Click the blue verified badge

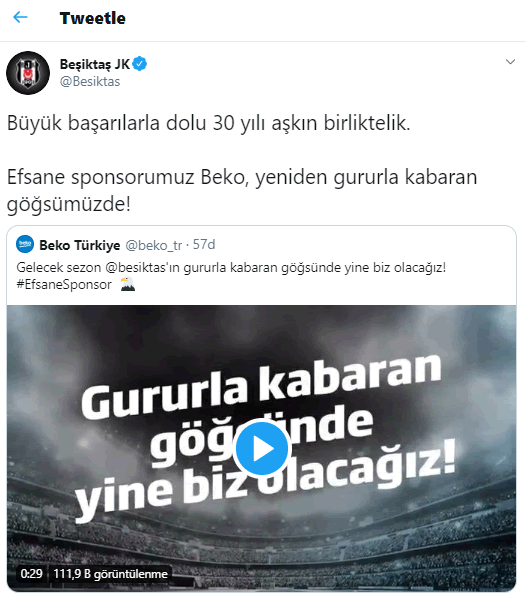pyautogui.click(x=140, y=64)
